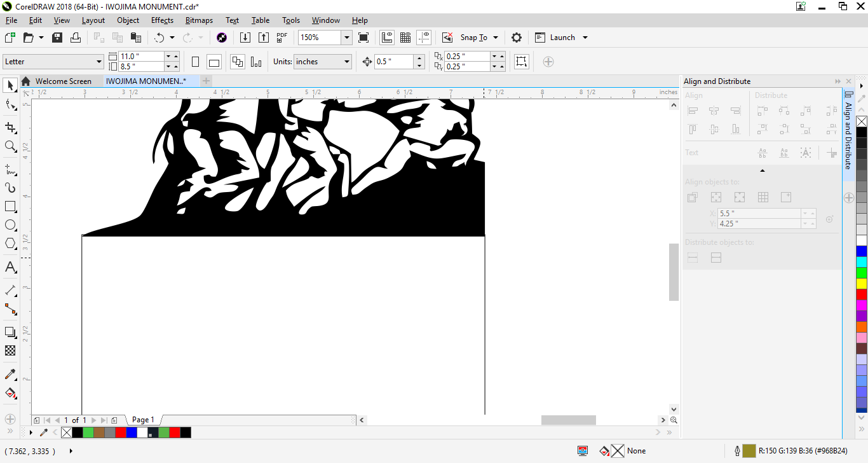
Task: Open the Undo history dropdown arrow
Action: pyautogui.click(x=172, y=38)
